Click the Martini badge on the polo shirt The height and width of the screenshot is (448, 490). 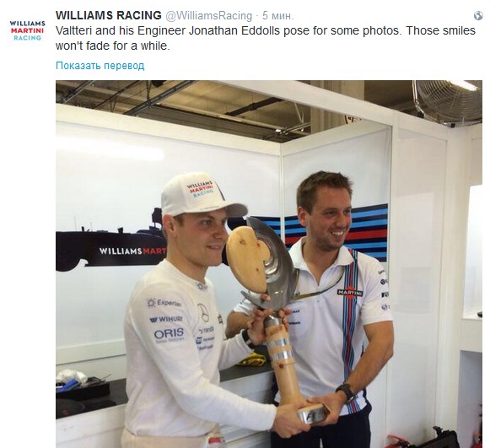click(x=350, y=292)
